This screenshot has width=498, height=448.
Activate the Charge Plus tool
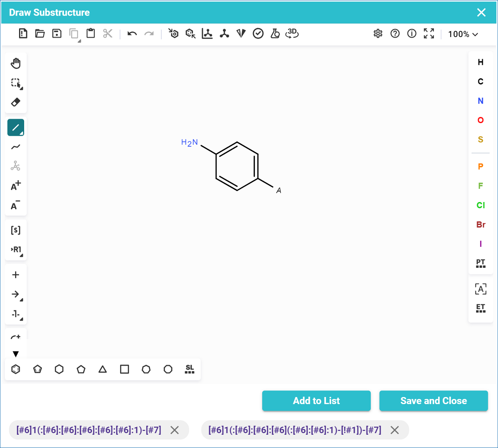[16, 186]
